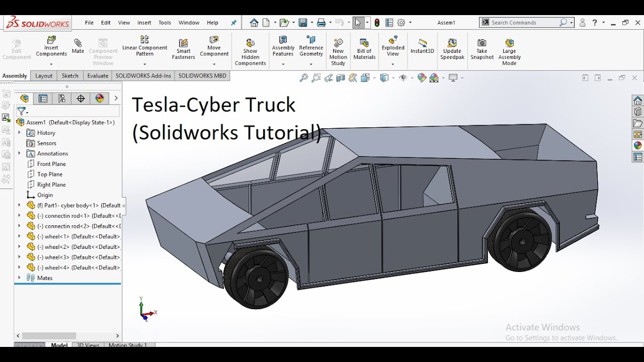This screenshot has width=644, height=362.
Task: Open Design Library in task pane
Action: coord(638,112)
